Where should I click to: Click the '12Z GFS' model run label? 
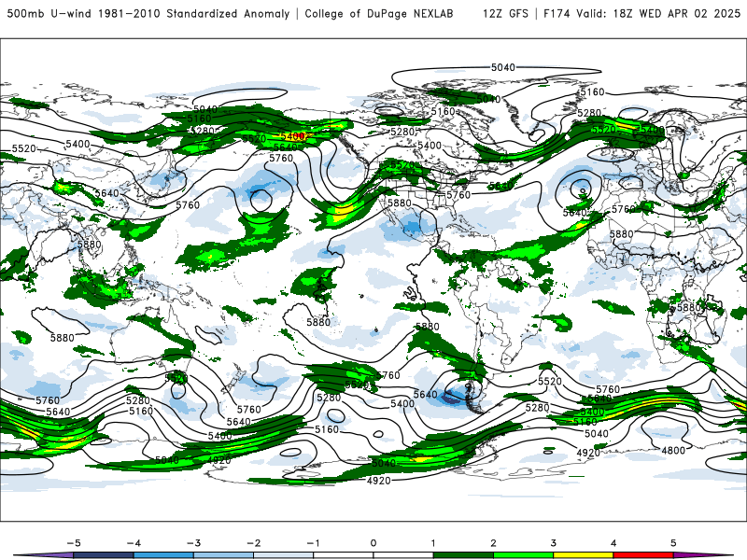(505, 13)
